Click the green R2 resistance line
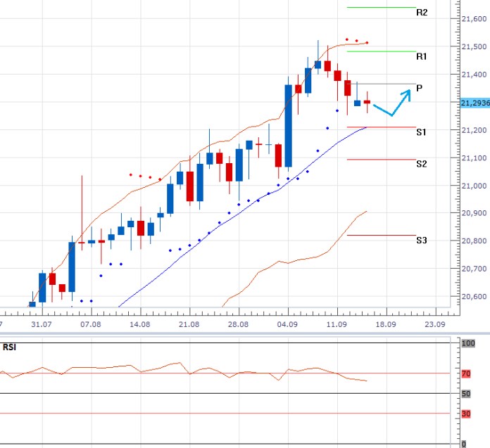Screen dimensions: 490x448 coord(382,7)
